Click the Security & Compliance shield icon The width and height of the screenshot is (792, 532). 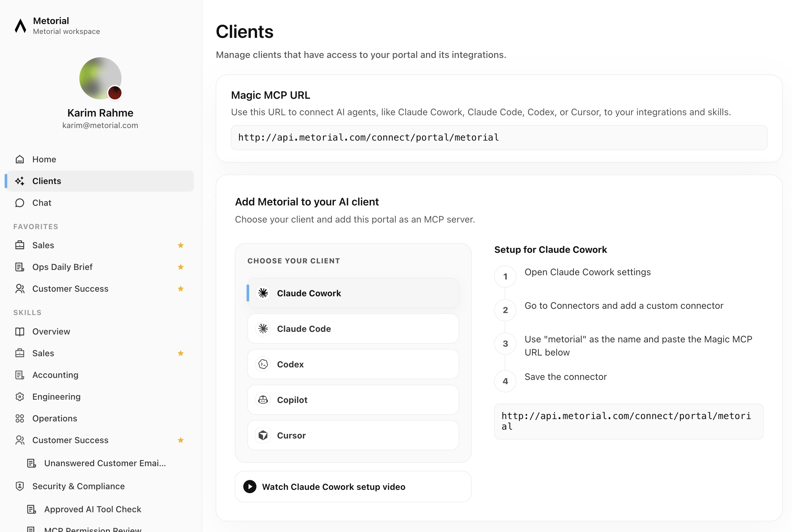click(20, 486)
